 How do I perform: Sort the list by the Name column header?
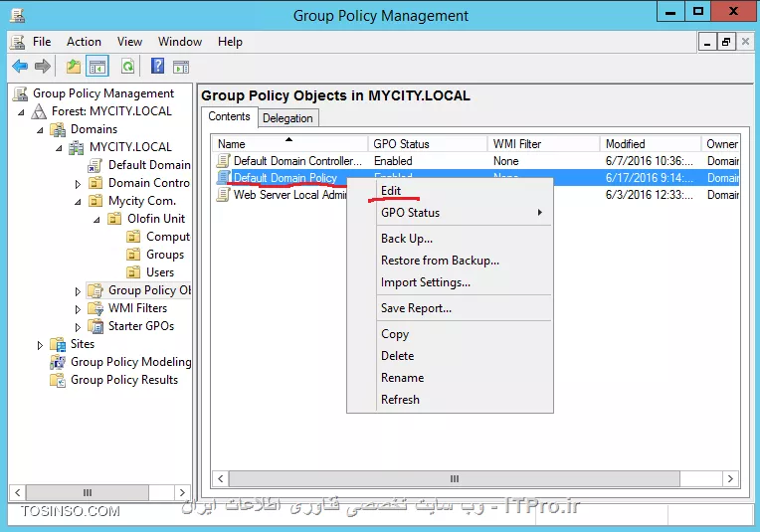[290, 144]
